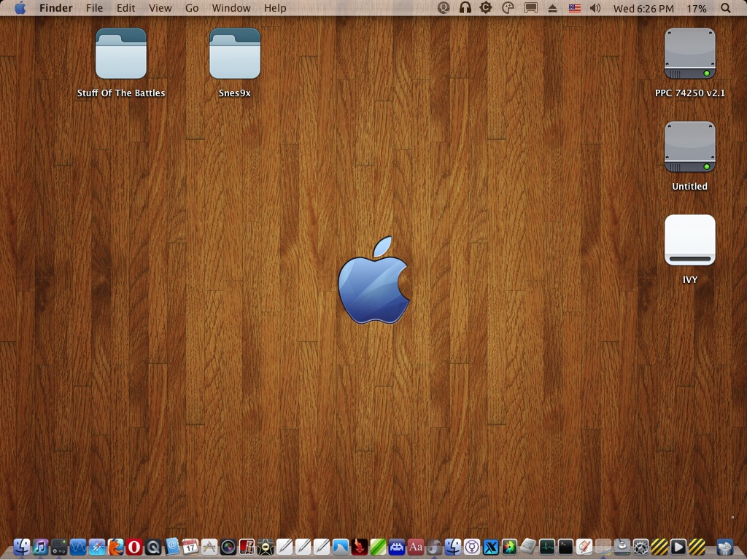Open the Opera browser in the Dock
The height and width of the screenshot is (560, 747).
point(134,547)
